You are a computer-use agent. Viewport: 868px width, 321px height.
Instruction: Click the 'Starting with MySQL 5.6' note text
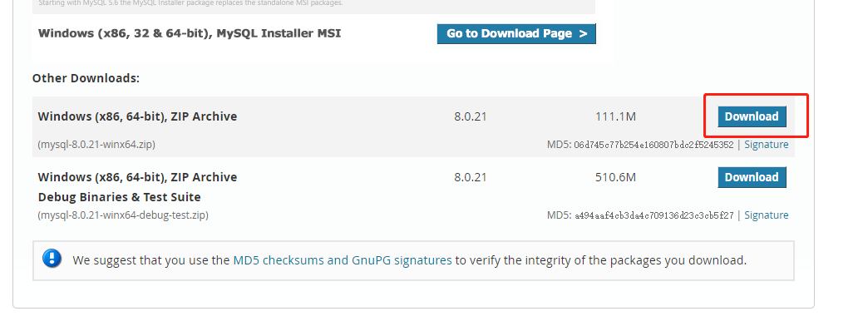click(x=190, y=2)
